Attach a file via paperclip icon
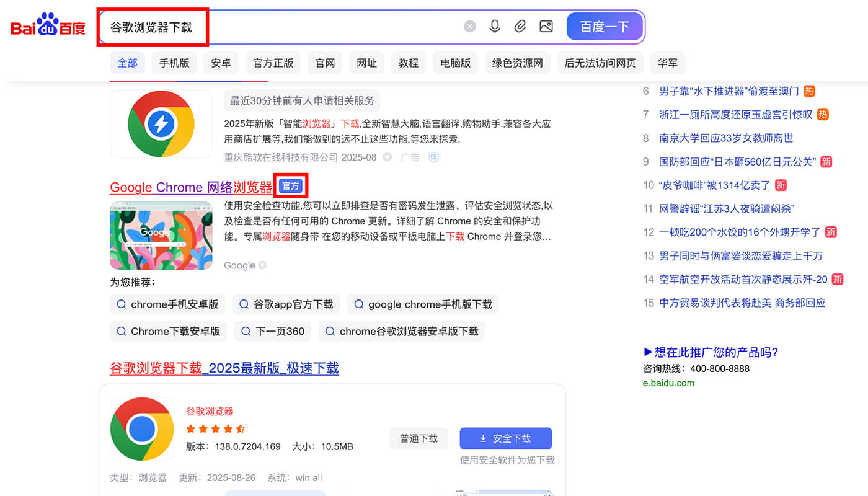Screen dimensions: 868x496 pos(520,26)
